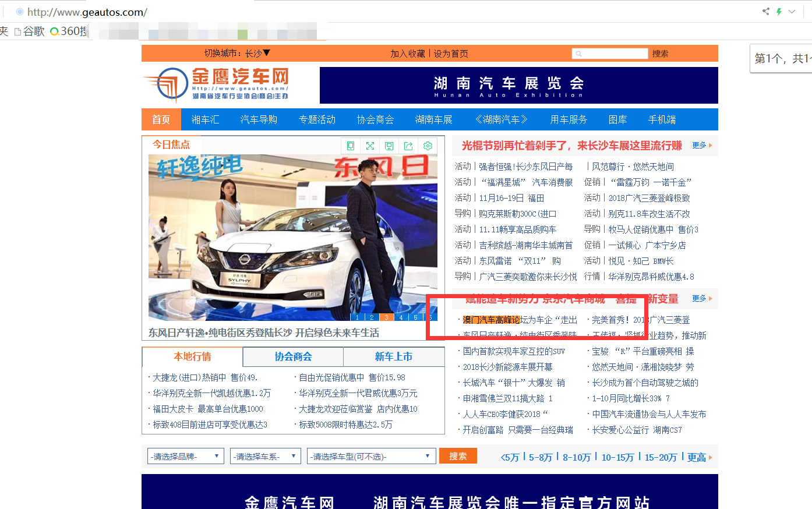Click the site info icon before URL
Viewport: 812px width, 509px height.
(20, 12)
